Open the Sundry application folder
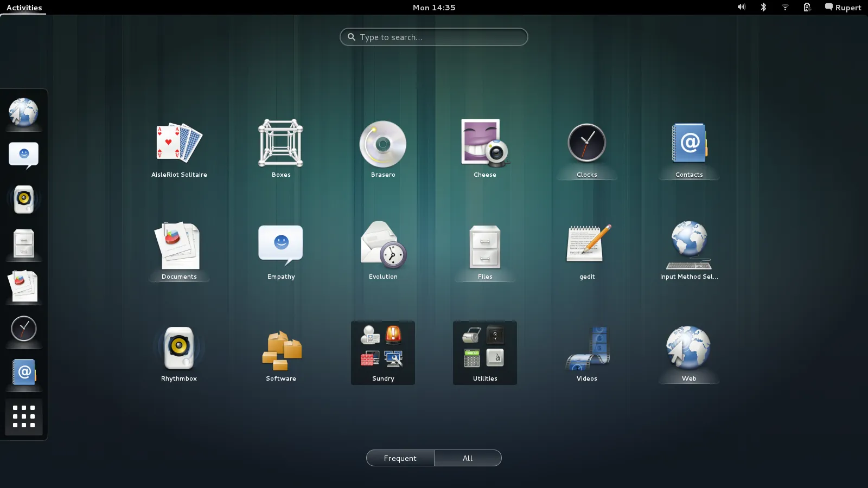The image size is (868, 488). (382, 350)
